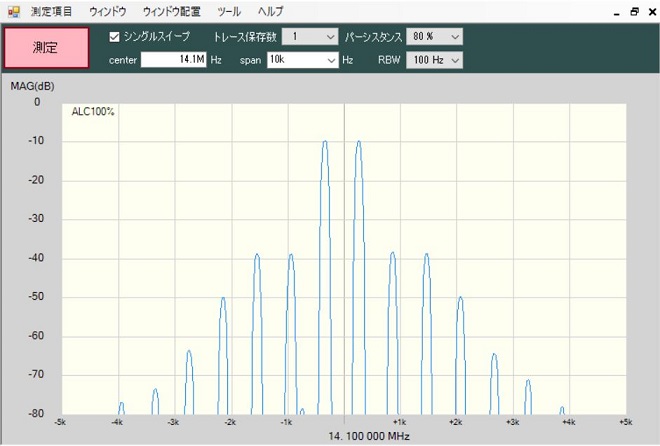660x446 pixels.
Task: Close the child window
Action: pos(652,12)
